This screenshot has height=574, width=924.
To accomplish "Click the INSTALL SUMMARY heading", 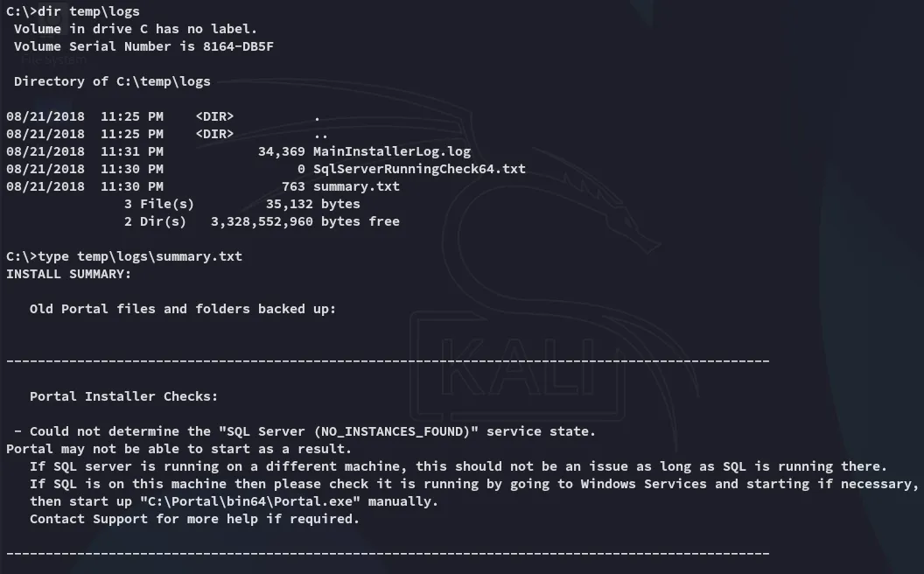I will point(68,274).
